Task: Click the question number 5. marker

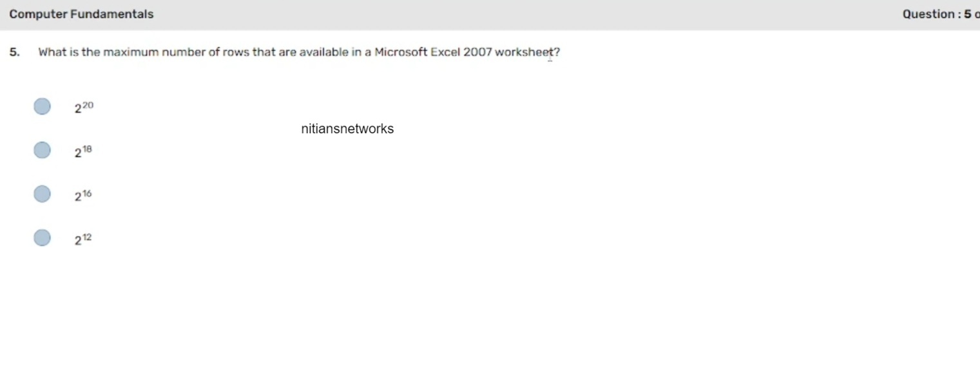Action: (14, 52)
